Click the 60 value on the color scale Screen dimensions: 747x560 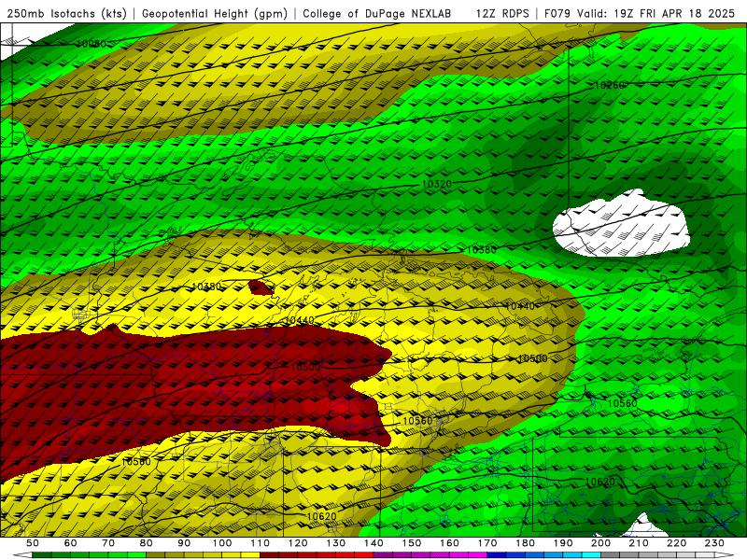[70, 543]
